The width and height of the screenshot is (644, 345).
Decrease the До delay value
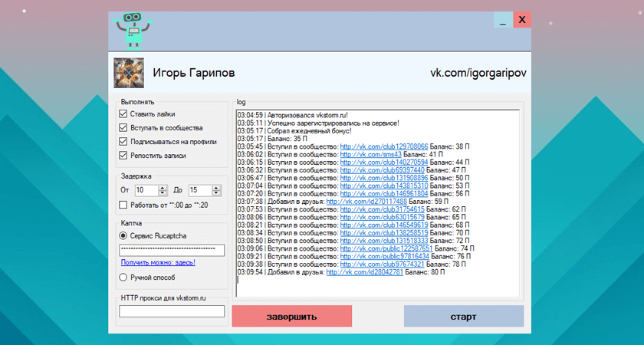[x=216, y=193]
